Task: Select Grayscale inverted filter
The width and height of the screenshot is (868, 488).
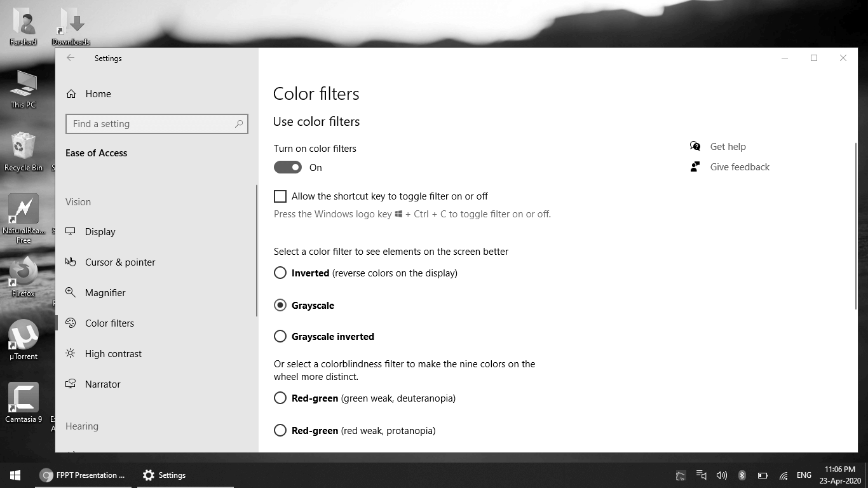Action: click(x=280, y=336)
